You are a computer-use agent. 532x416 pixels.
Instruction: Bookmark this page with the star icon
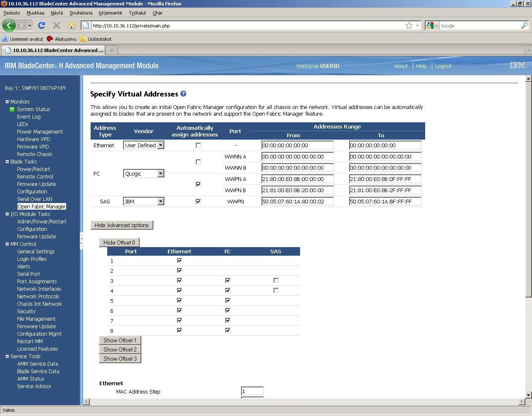(x=409, y=25)
